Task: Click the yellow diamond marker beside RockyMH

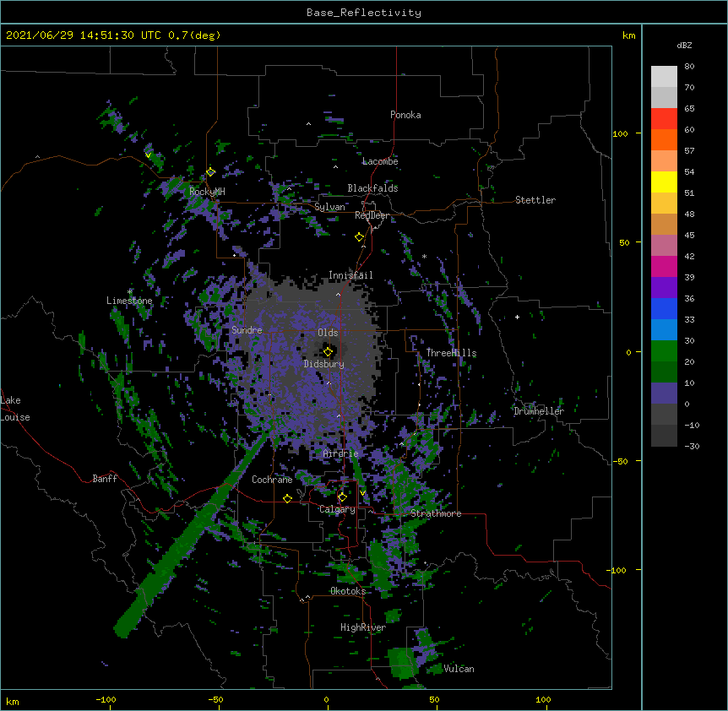Action: [211, 172]
